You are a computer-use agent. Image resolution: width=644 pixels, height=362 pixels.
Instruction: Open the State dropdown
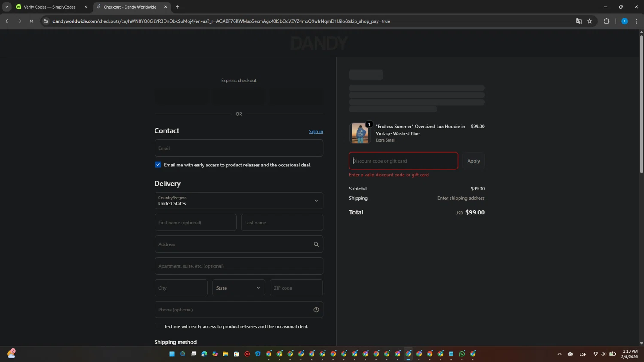tap(239, 288)
